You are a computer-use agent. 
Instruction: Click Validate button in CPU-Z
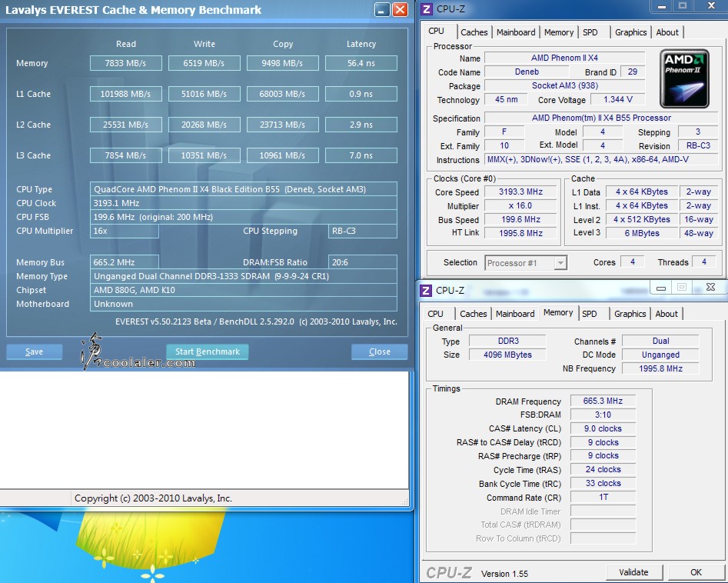(633, 572)
